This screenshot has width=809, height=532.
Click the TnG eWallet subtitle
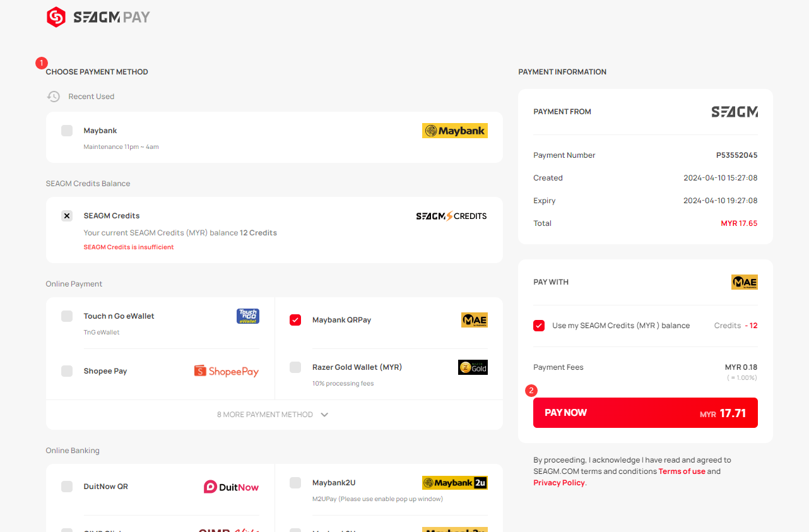pyautogui.click(x=102, y=333)
